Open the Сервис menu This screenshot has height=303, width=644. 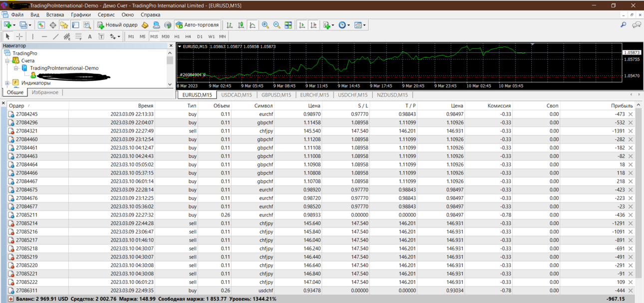106,14
